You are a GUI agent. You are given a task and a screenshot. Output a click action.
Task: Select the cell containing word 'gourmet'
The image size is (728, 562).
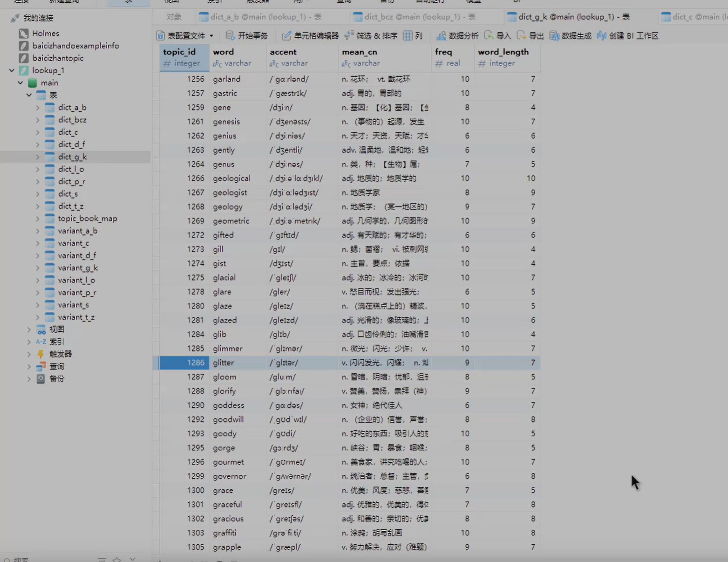pyautogui.click(x=228, y=462)
